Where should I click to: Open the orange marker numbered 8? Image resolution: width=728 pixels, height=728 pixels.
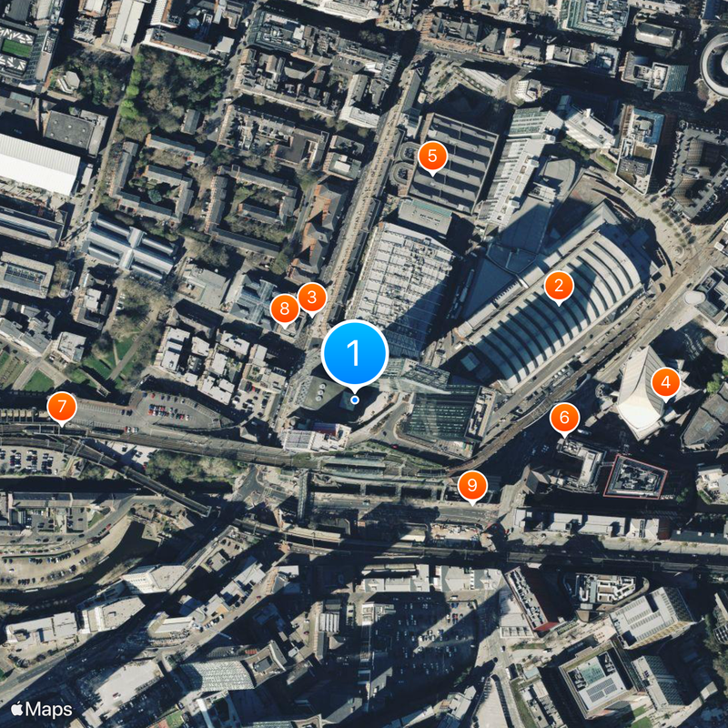(285, 309)
